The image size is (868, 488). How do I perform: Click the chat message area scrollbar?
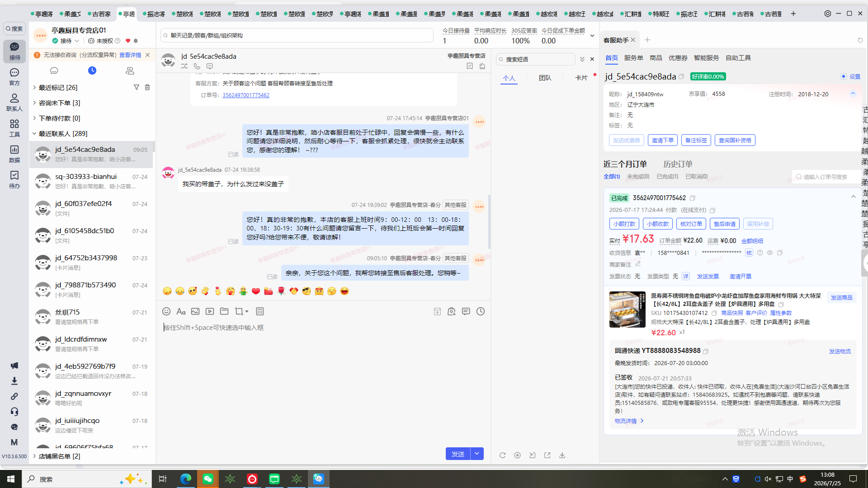(x=489, y=221)
